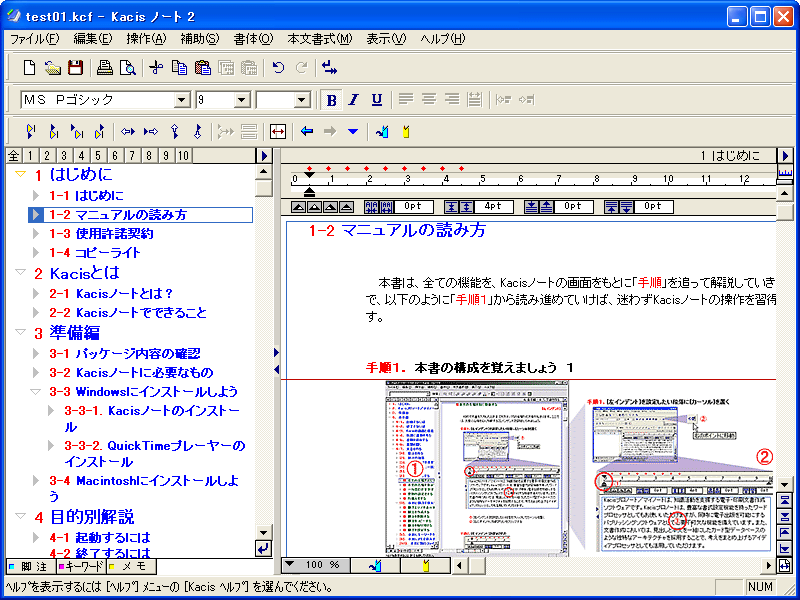Save the file with the floppy icon
This screenshot has width=800, height=600.
coord(76,68)
